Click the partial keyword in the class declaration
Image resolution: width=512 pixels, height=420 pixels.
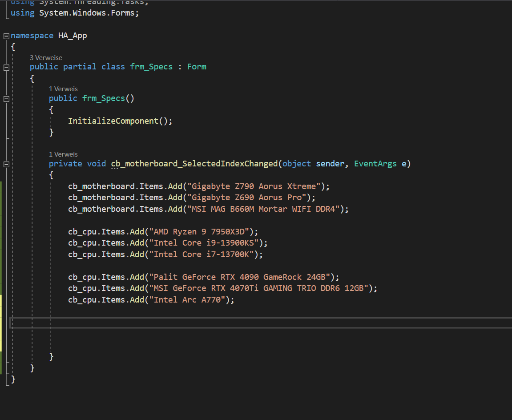point(80,66)
